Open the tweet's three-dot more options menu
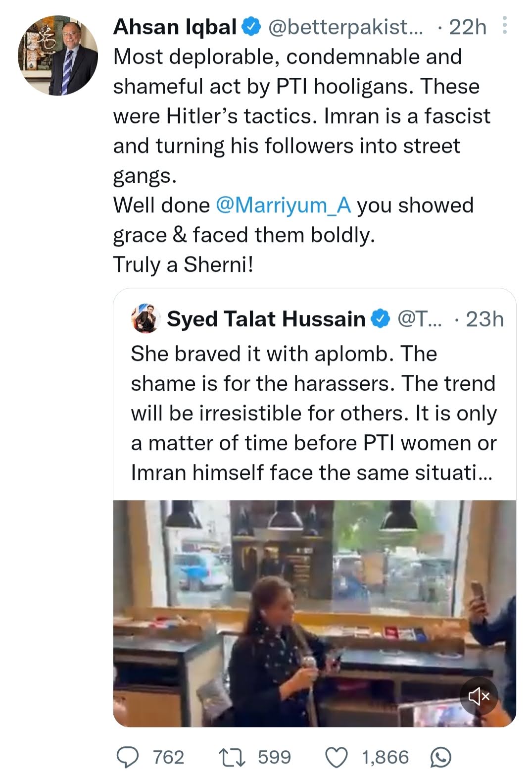The image size is (532, 775). pyautogui.click(x=504, y=26)
